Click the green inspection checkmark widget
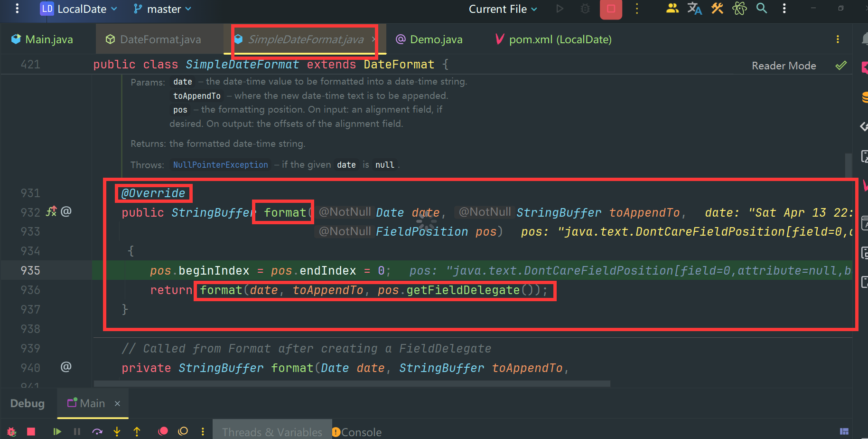 [x=841, y=66]
